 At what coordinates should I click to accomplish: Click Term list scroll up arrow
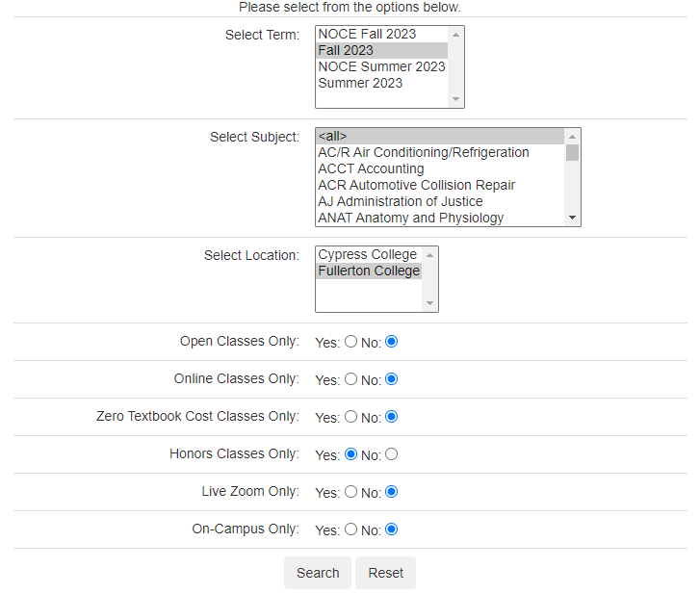pyautogui.click(x=455, y=35)
